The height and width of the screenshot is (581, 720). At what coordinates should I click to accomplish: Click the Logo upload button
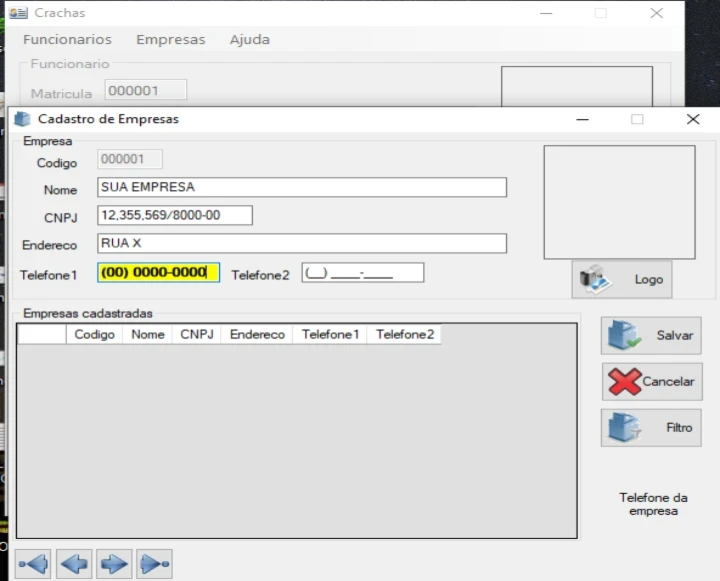click(x=622, y=280)
